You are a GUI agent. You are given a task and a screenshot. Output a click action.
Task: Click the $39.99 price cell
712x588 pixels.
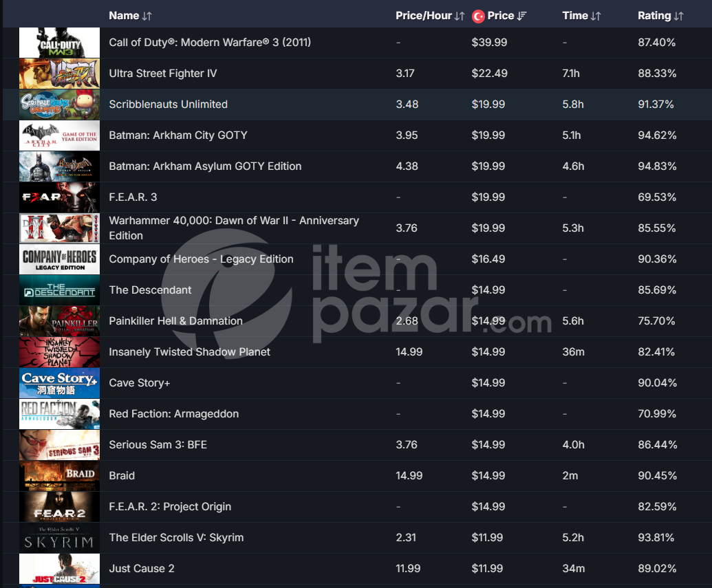click(x=490, y=42)
